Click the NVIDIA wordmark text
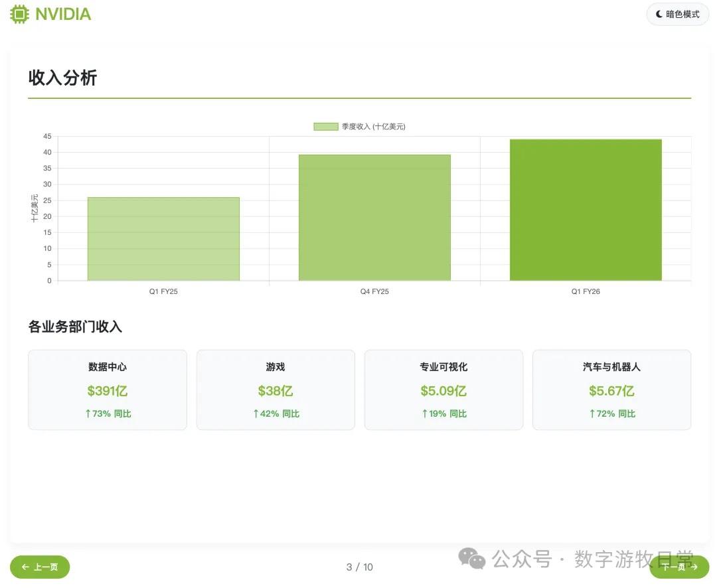This screenshot has height=588, width=717. pos(64,14)
